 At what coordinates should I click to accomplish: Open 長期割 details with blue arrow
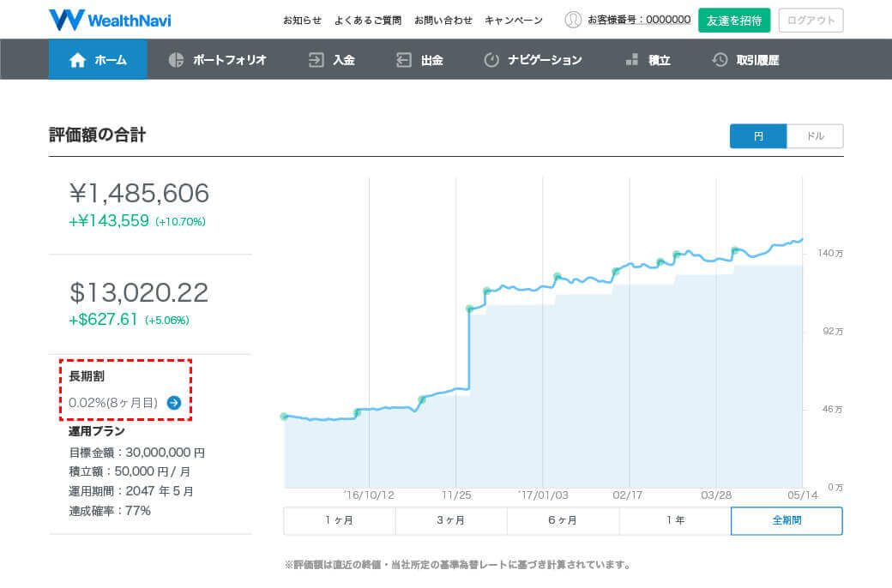(x=174, y=402)
